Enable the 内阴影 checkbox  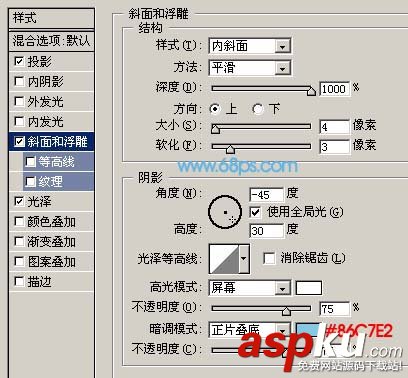click(x=19, y=81)
